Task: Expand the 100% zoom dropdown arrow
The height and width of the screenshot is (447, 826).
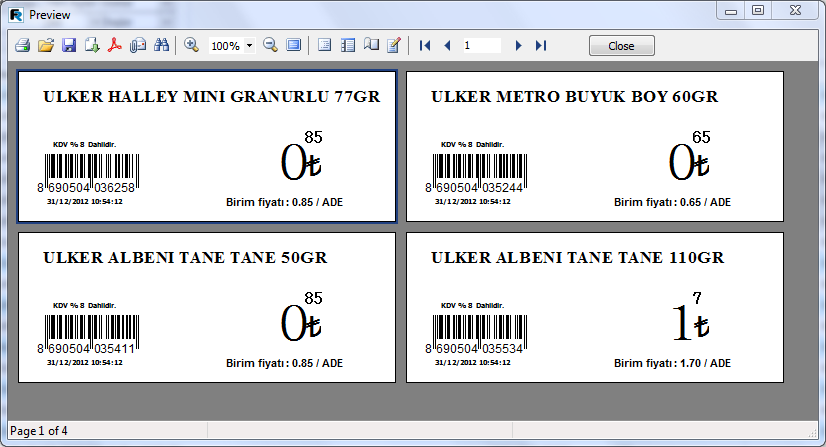Action: coord(250,46)
